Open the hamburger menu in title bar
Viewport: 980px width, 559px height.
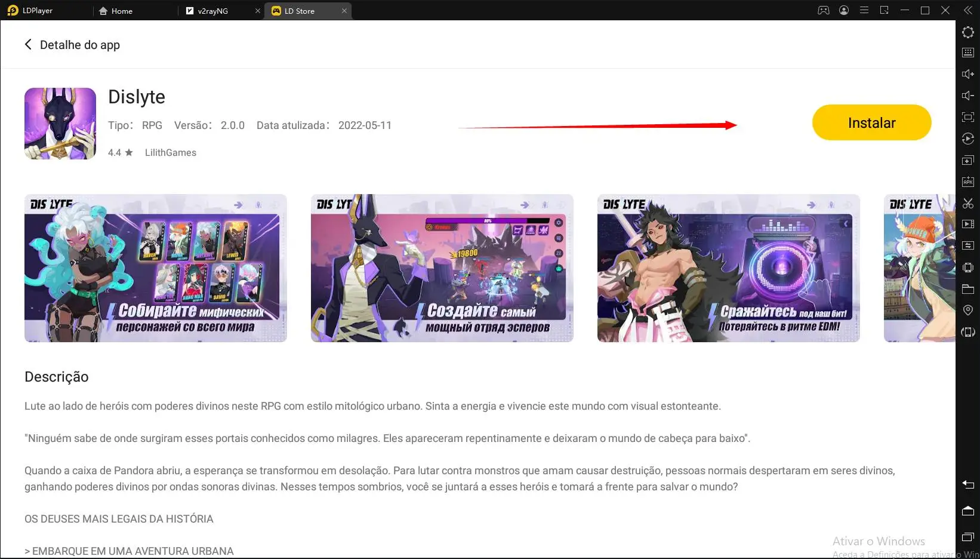pos(864,10)
